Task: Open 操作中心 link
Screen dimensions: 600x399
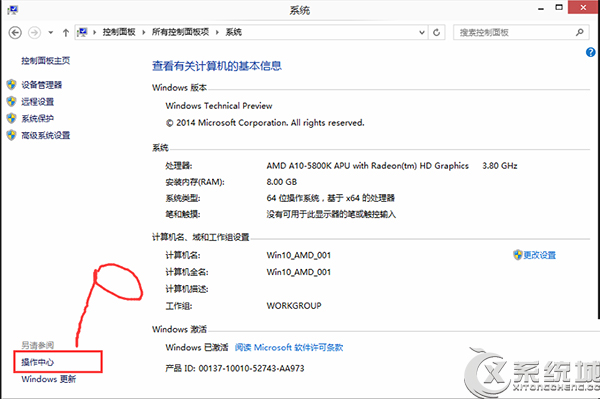Action: coord(38,362)
